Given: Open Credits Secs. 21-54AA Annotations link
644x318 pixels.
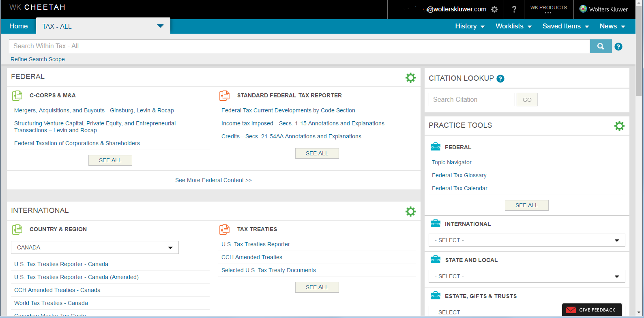Looking at the screenshot, I should pos(291,136).
